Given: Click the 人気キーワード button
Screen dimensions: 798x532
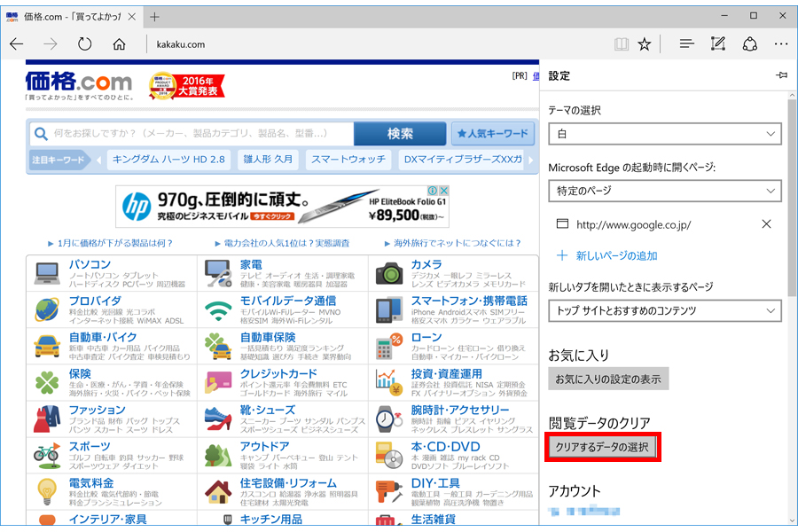Looking at the screenshot, I should [493, 133].
